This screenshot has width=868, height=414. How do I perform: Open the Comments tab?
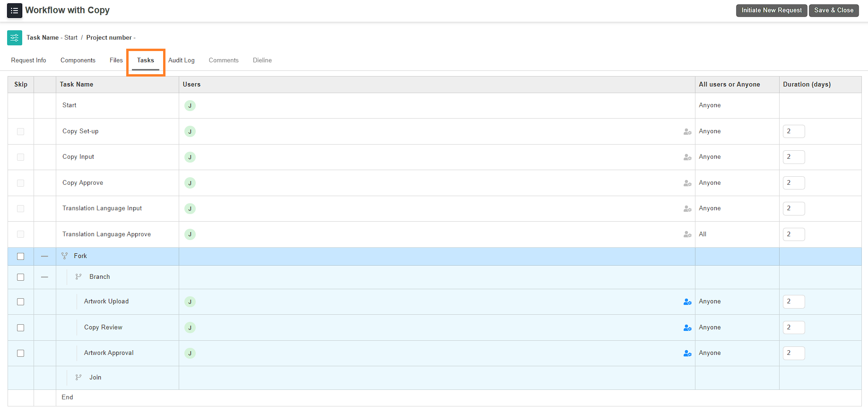[x=224, y=60]
